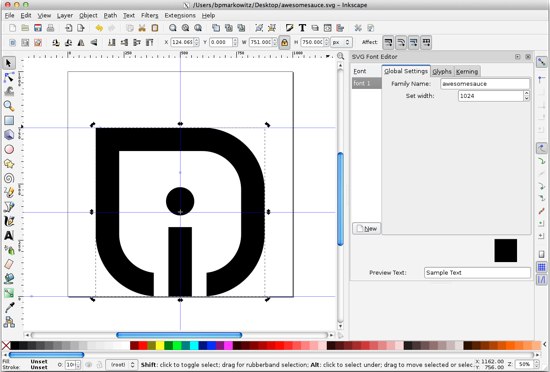Switch to the Kerning tab
550x372 pixels.
point(467,72)
